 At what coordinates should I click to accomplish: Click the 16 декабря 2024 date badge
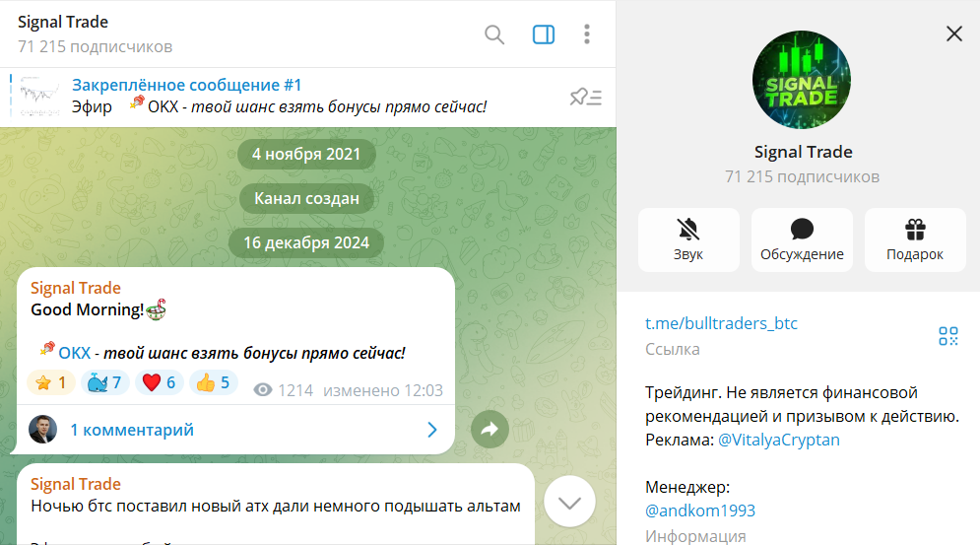pos(306,242)
